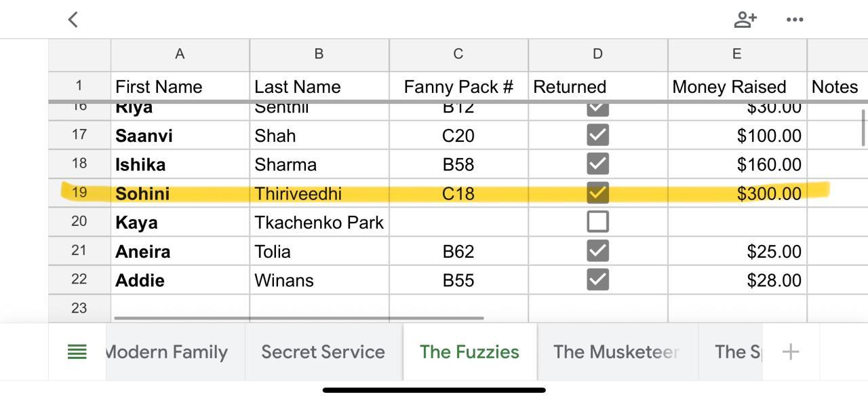This screenshot has height=401, width=868.
Task: Open the all sheets list icon
Action: tap(77, 351)
